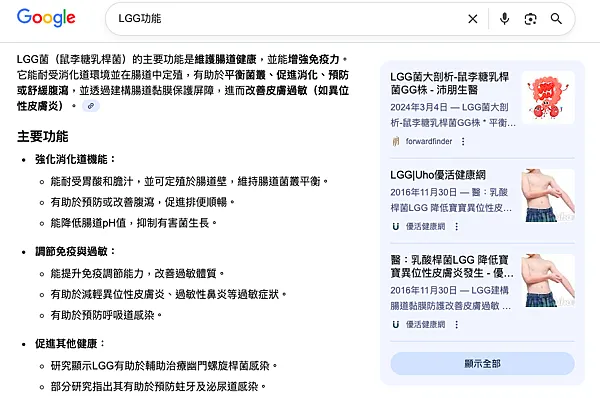The width and height of the screenshot is (600, 398).
Task: Open the thumbnail beside LGG|Uho優活健康網
Action: 548,195
